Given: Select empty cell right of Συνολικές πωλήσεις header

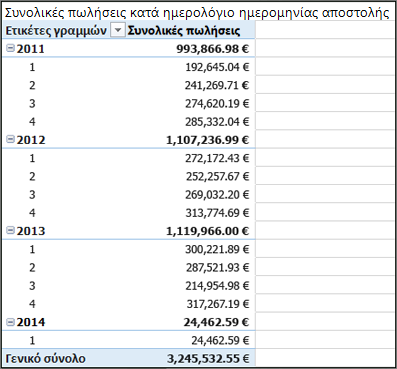Looking at the screenshot, I should point(325,30).
